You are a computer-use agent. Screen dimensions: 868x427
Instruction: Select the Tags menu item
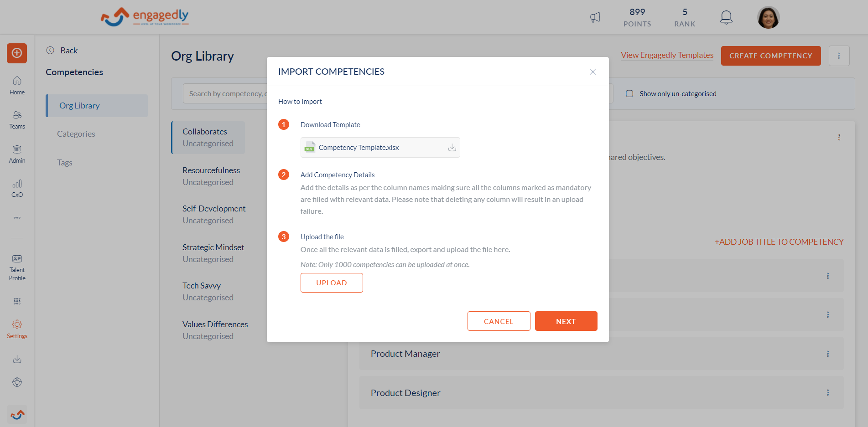(65, 163)
